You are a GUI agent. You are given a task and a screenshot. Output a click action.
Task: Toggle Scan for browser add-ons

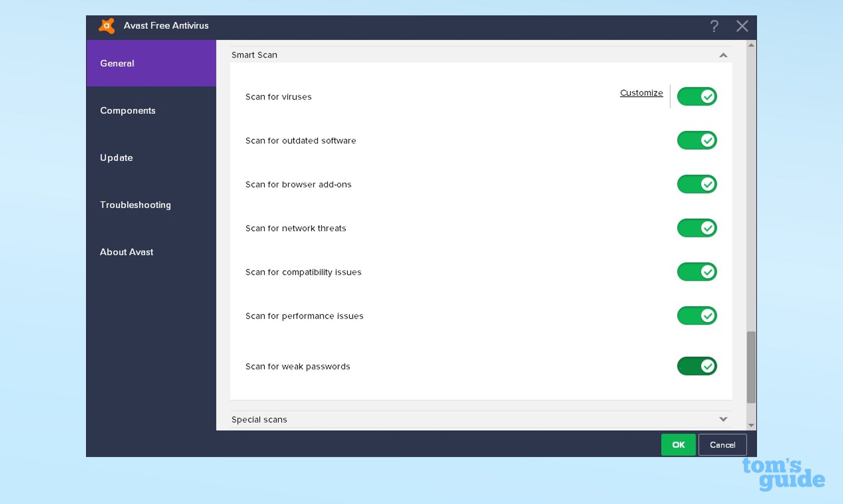pyautogui.click(x=697, y=184)
